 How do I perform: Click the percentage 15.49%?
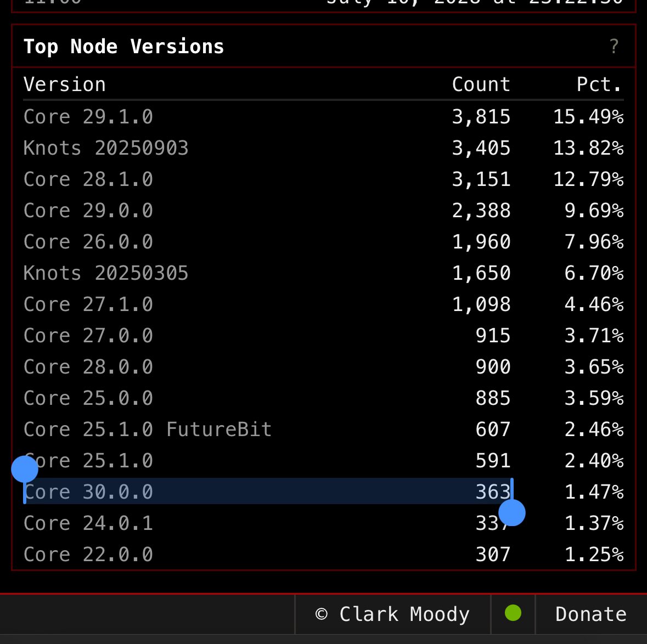(x=588, y=117)
